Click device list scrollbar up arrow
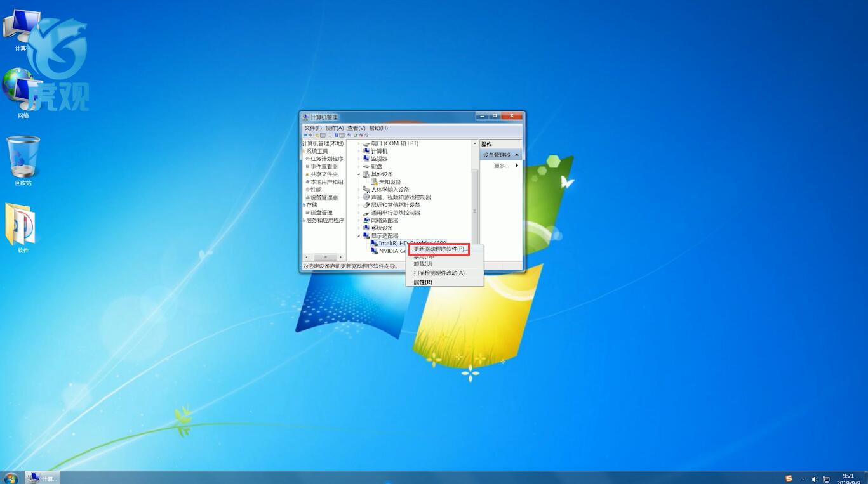Screen dimensions: 868x484 pyautogui.click(x=475, y=144)
